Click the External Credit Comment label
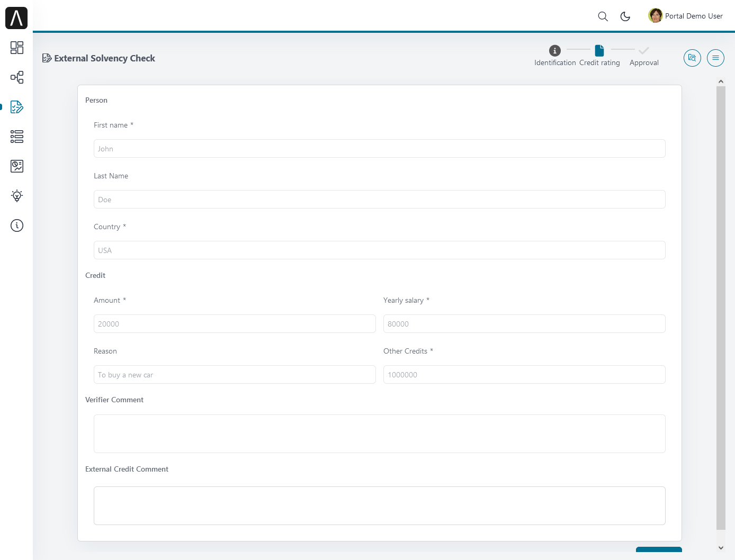The height and width of the screenshot is (560, 735). [127, 469]
